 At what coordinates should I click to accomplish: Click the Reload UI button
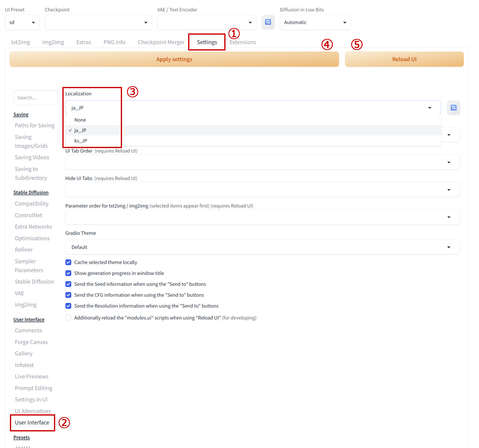coord(404,59)
